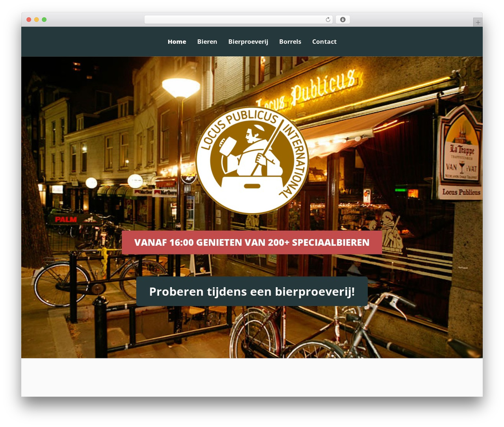Navigate to the Borrels page
Image resolution: width=504 pixels, height=427 pixels.
(290, 42)
